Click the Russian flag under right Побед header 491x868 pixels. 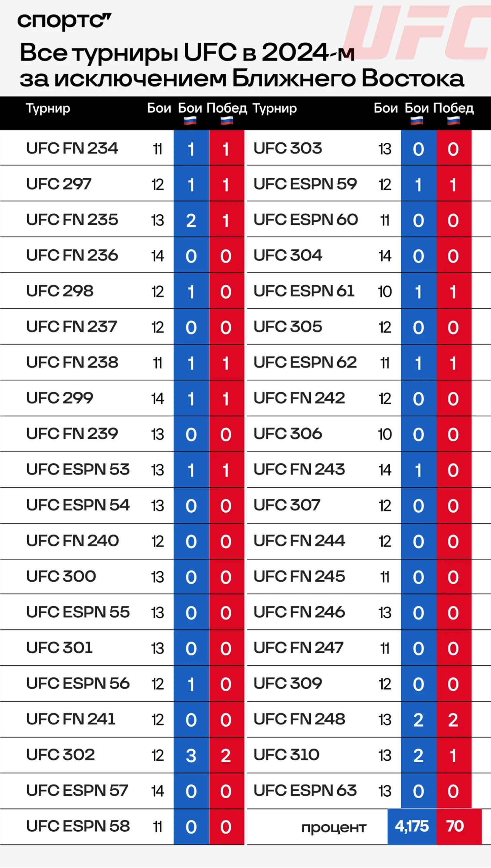453,120
